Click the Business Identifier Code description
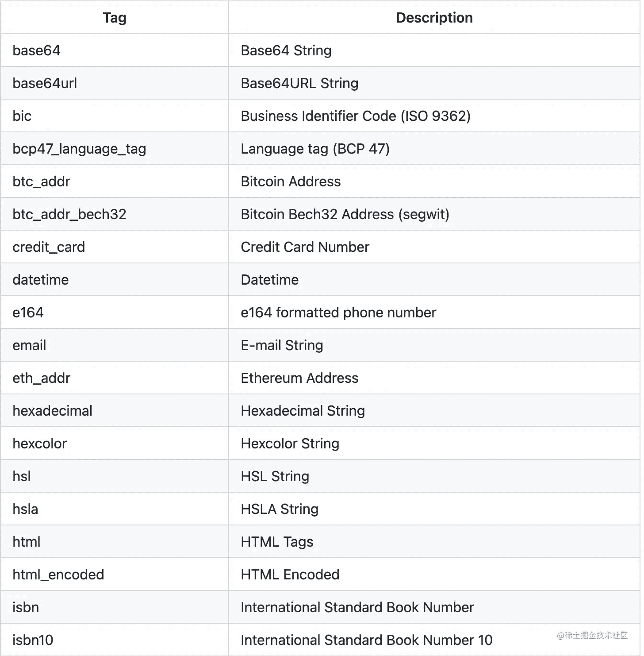Viewport: 644px width, 656px height. point(355,116)
